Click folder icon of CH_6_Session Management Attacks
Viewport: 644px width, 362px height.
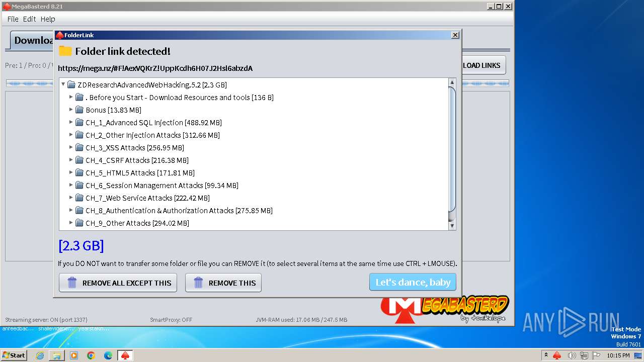[x=79, y=185]
